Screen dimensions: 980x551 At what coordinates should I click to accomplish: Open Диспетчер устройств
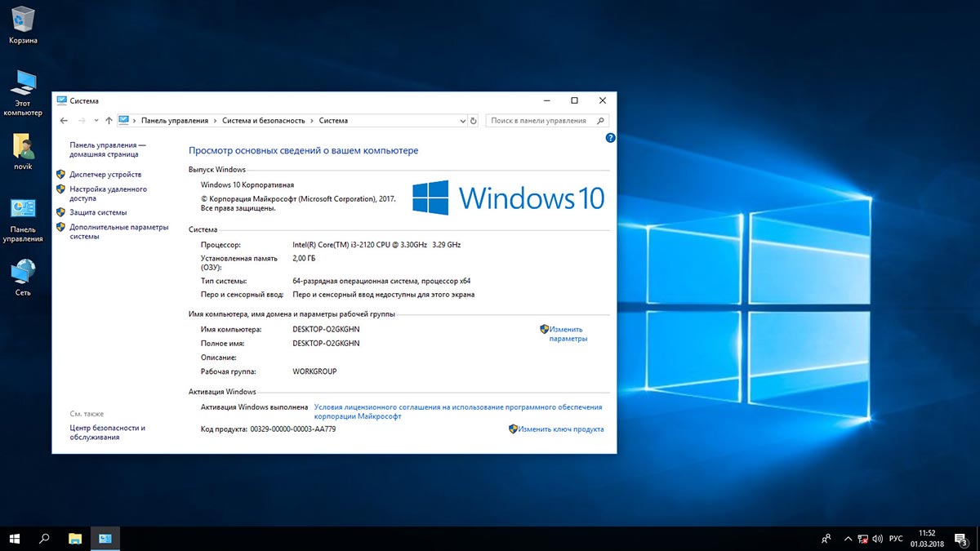coord(105,175)
